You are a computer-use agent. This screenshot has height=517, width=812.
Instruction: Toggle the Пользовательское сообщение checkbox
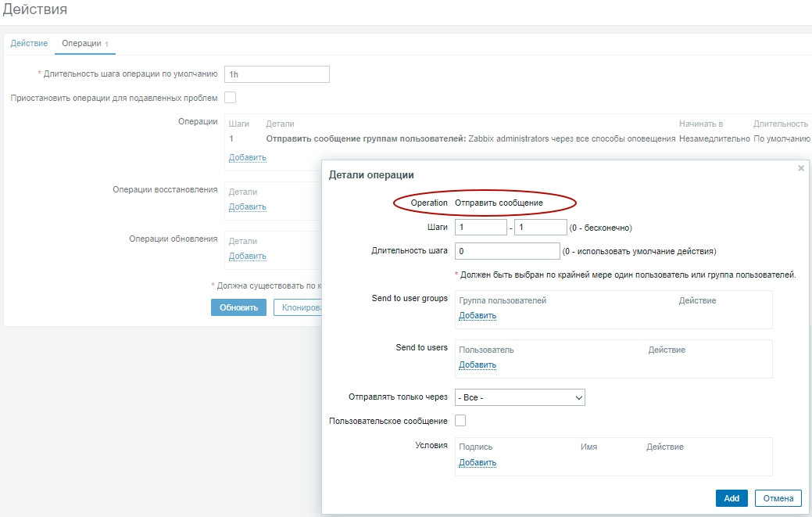click(x=460, y=420)
